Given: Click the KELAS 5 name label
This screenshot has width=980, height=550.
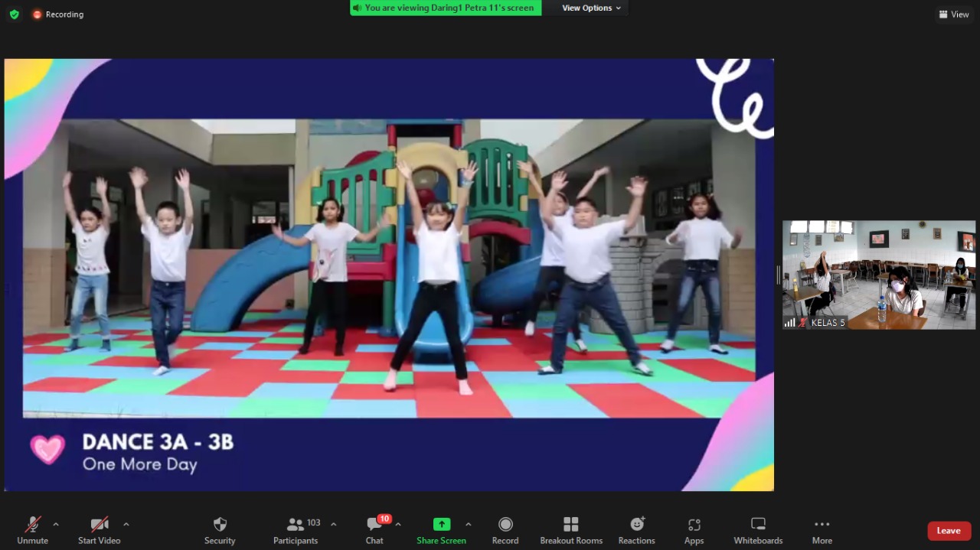Looking at the screenshot, I should coord(828,323).
